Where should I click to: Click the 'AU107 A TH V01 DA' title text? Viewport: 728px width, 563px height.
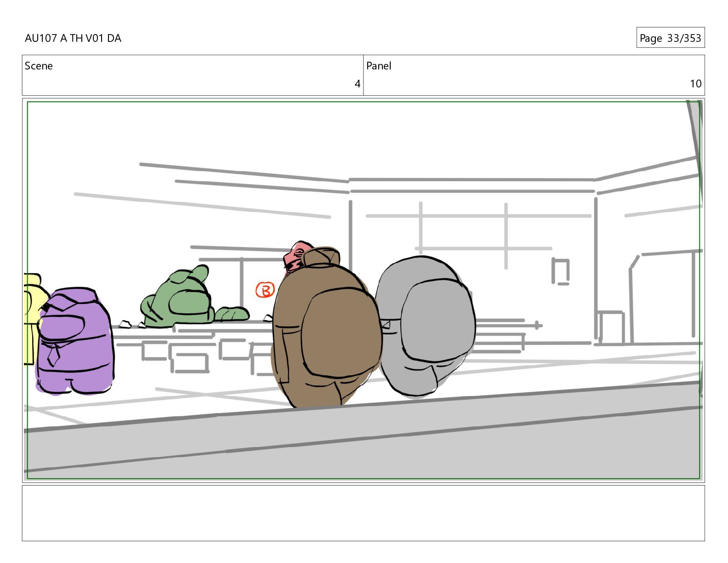[73, 38]
